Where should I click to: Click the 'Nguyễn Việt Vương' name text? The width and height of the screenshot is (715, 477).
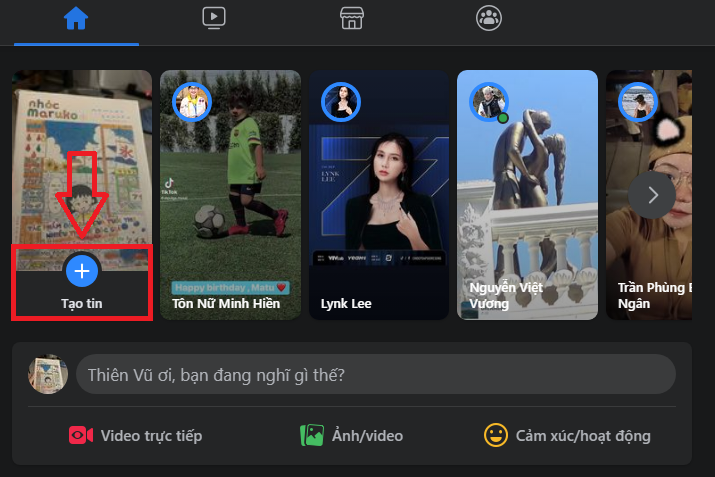pos(506,296)
